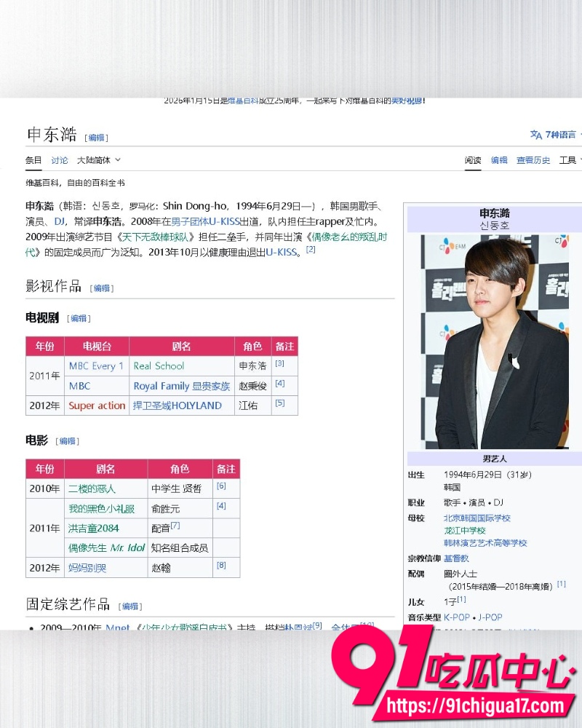Viewport: 582px width, 728px height.
Task: Click footnote [8] in the 妈妈别哭 row
Action: [x=221, y=566]
